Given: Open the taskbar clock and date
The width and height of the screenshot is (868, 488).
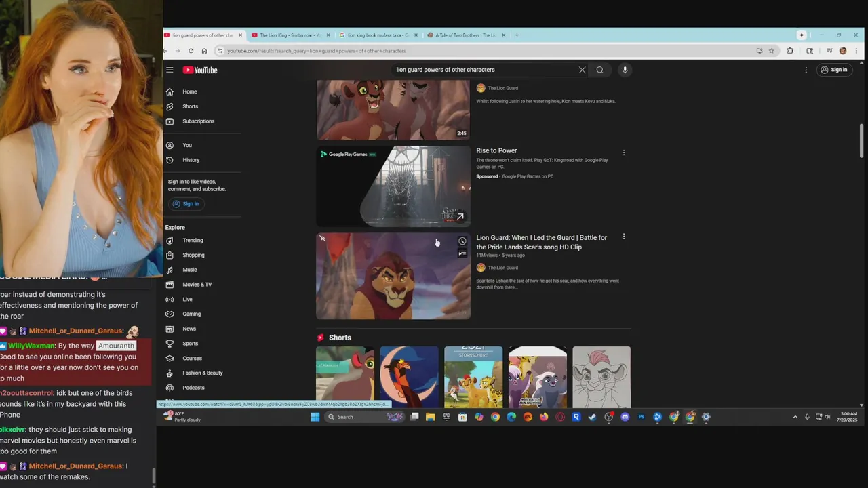Looking at the screenshot, I should click(848, 417).
